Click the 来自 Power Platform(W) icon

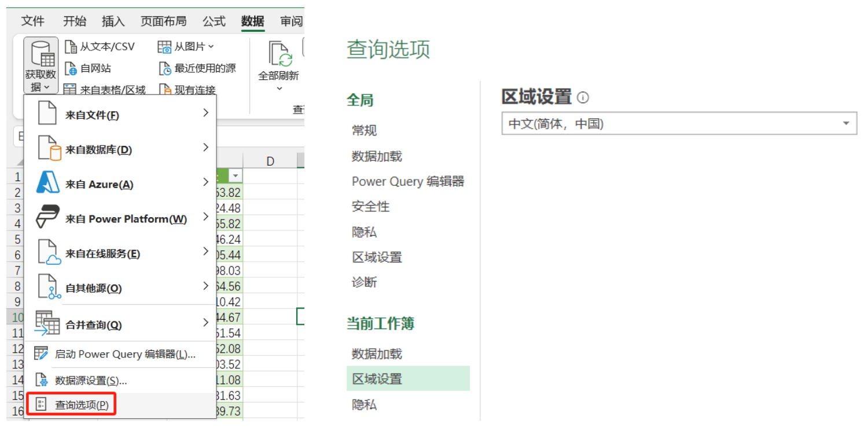click(x=48, y=218)
